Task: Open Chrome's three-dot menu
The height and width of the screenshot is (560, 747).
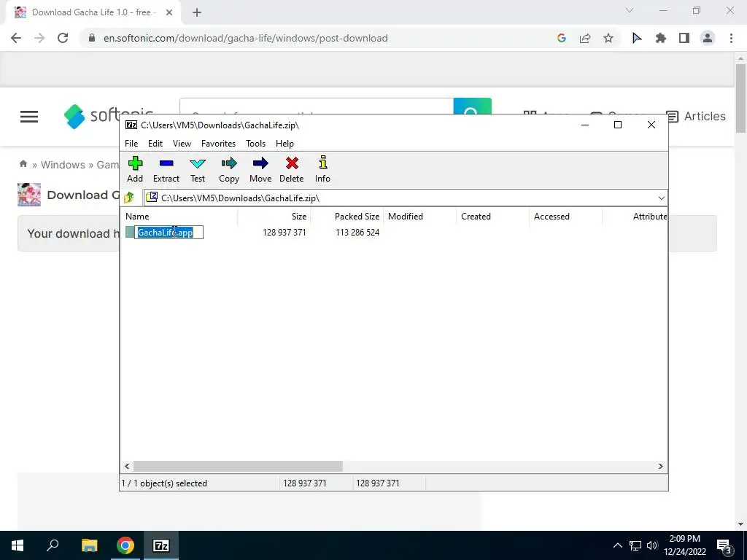Action: (x=731, y=38)
